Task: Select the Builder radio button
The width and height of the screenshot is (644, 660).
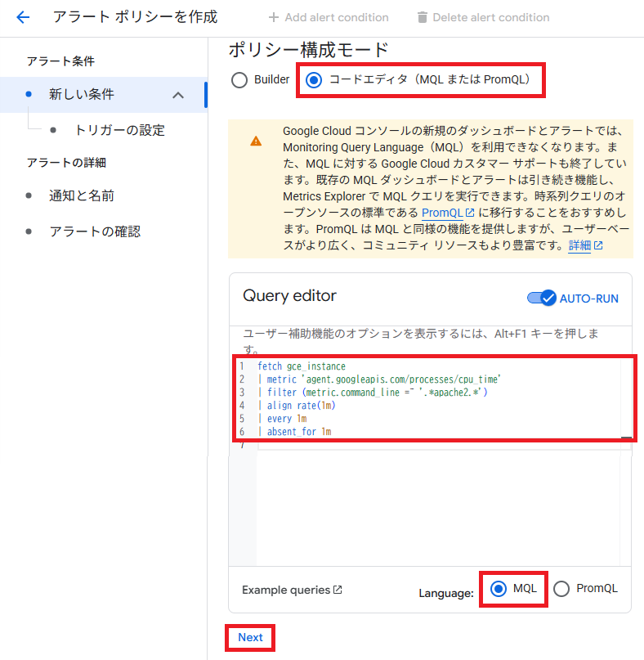Action: click(239, 80)
